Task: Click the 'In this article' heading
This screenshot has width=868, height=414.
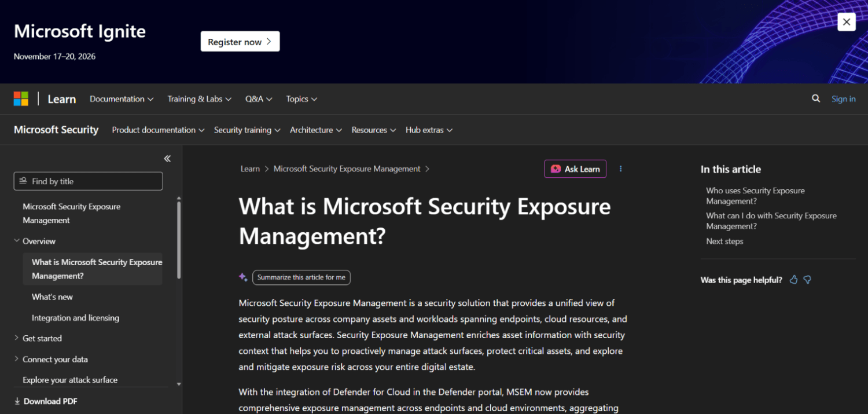Action: pos(731,169)
